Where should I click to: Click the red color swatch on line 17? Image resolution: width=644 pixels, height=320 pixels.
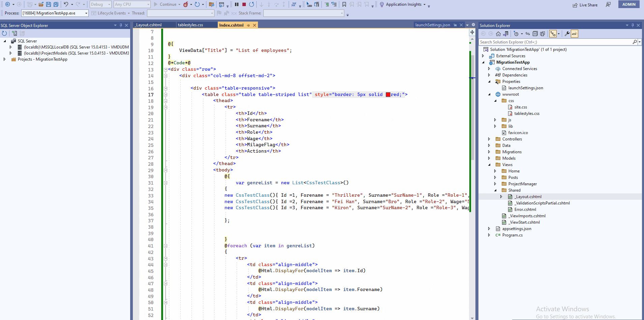tap(388, 94)
